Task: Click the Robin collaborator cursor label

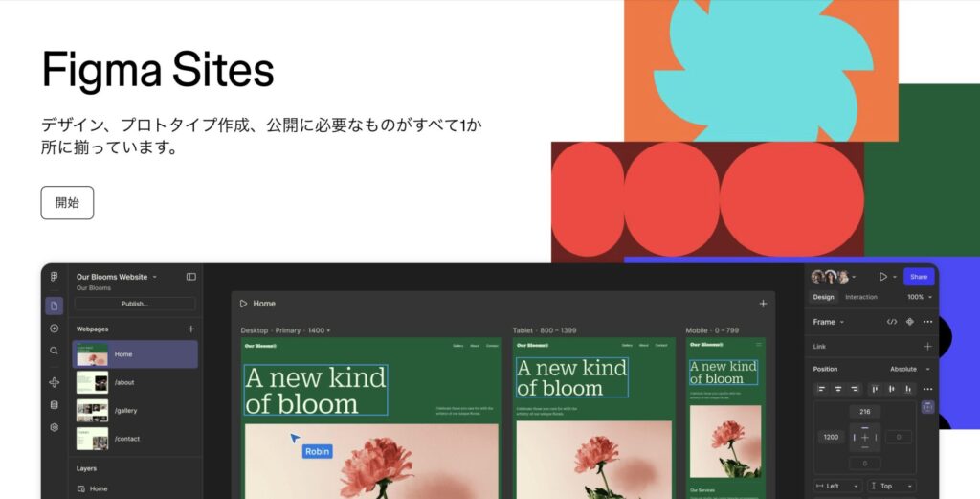Action: pos(317,451)
